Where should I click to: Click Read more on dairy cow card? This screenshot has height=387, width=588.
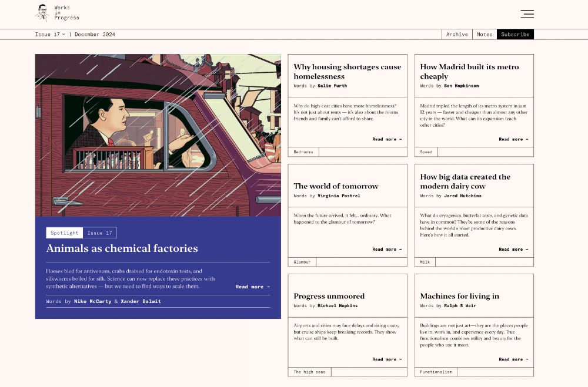coord(513,249)
